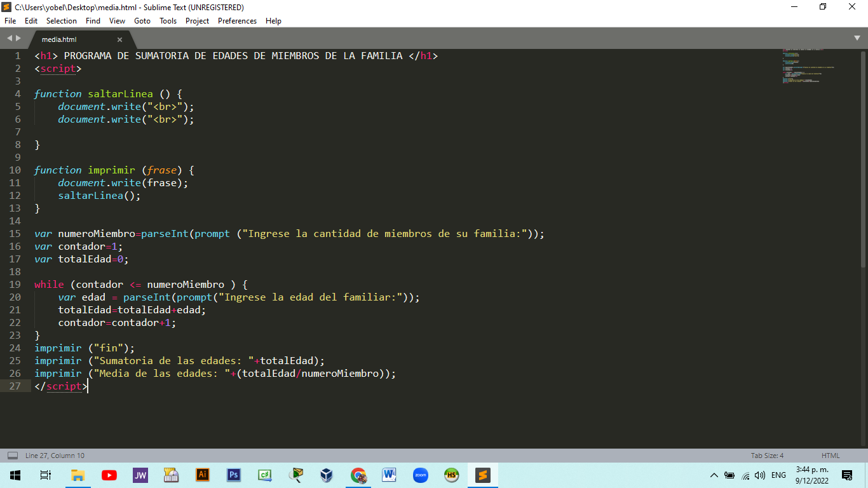Launch Adobe Photoshop from taskbar

(234, 475)
